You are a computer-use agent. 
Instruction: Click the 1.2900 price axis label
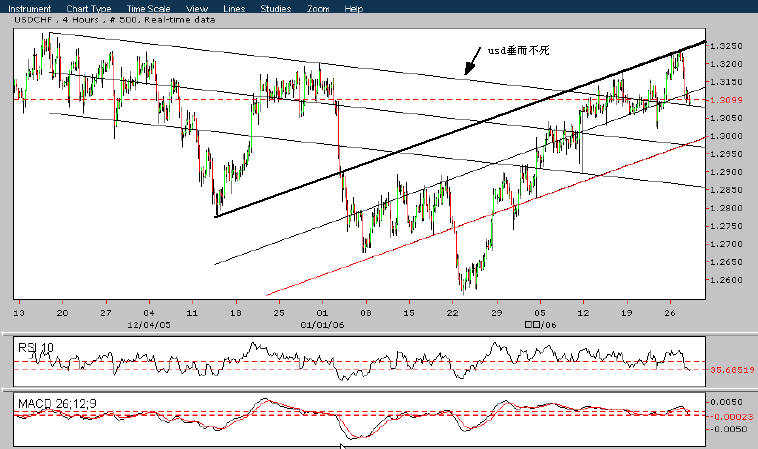coord(726,172)
